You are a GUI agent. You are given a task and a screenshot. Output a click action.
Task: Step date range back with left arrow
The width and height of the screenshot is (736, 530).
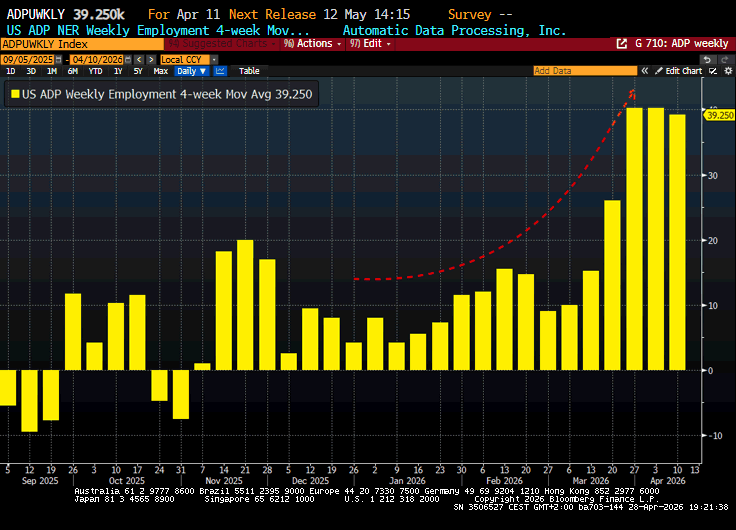(x=138, y=59)
